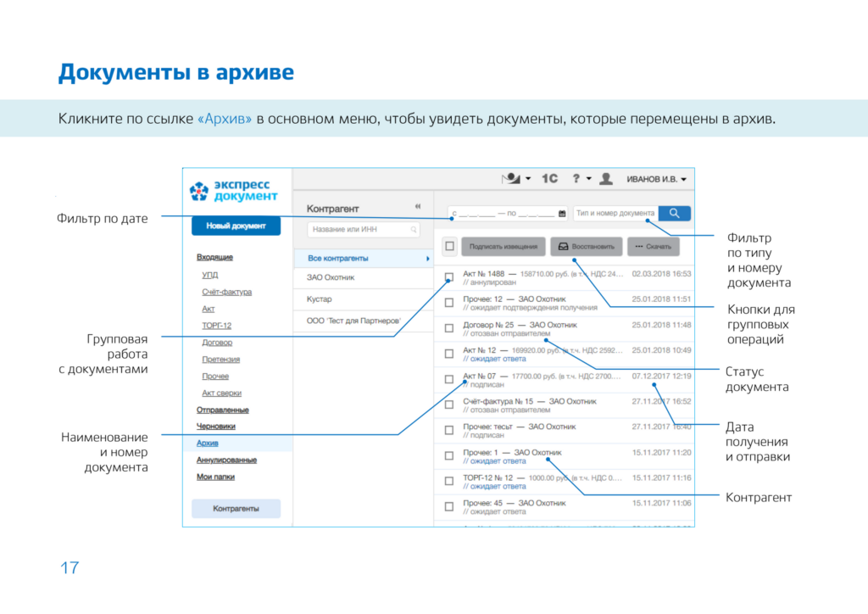Open the Договор subfolder link

tap(217, 343)
